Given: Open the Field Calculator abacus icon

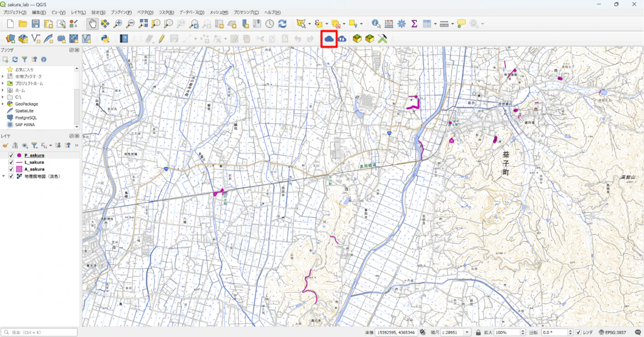Looking at the screenshot, I should pyautogui.click(x=389, y=24).
